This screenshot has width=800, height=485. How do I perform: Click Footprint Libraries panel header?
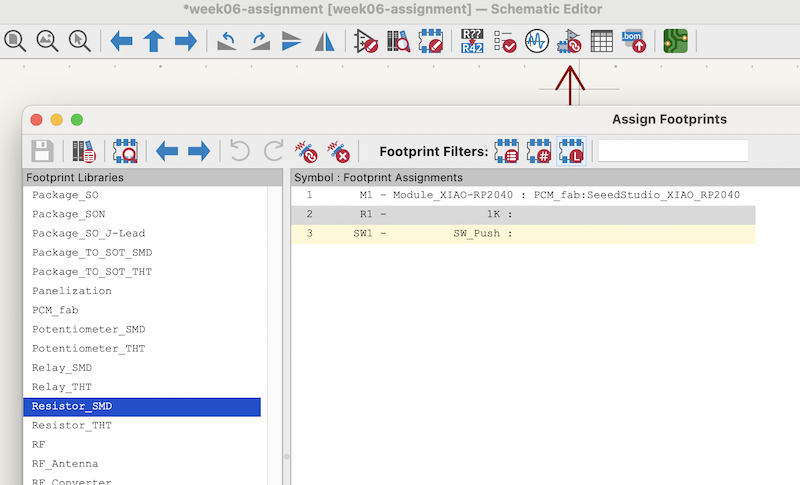point(153,177)
